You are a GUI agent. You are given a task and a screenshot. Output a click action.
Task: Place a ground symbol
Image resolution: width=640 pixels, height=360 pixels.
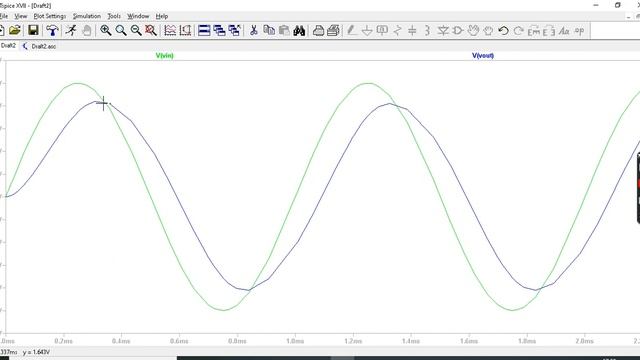[367, 30]
